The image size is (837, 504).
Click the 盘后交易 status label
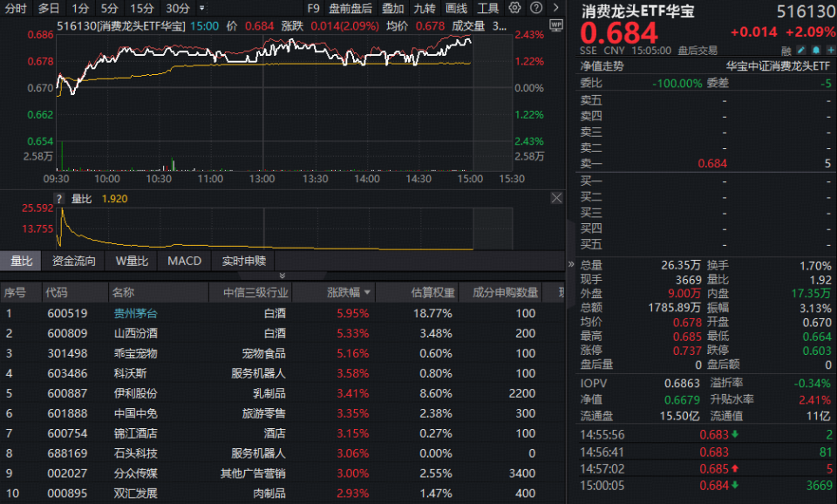pos(697,51)
